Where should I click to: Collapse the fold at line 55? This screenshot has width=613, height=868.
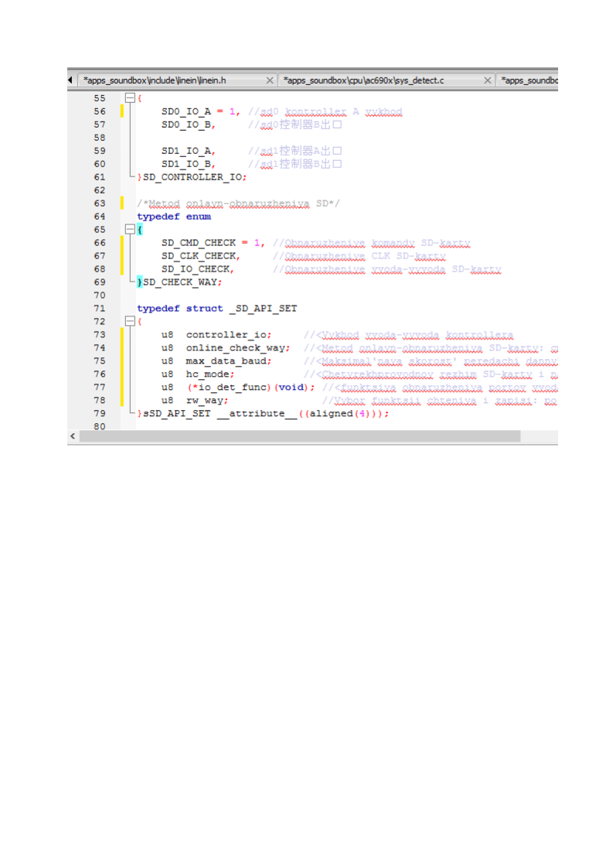tap(130, 98)
